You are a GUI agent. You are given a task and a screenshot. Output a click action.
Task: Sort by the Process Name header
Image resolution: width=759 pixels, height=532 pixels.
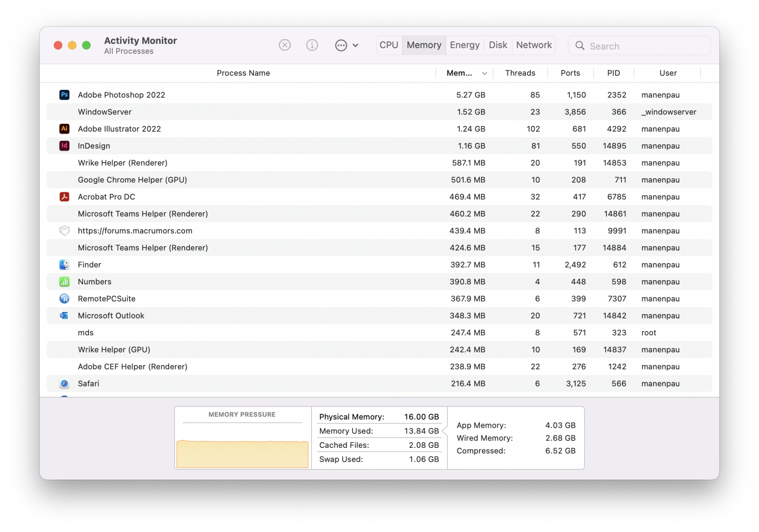[243, 73]
